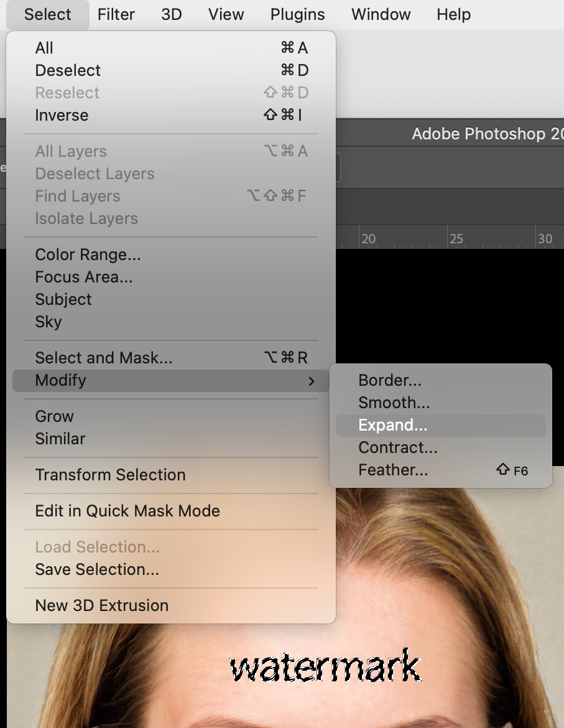
Task: Choose Focus Area command
Action: coord(170,277)
